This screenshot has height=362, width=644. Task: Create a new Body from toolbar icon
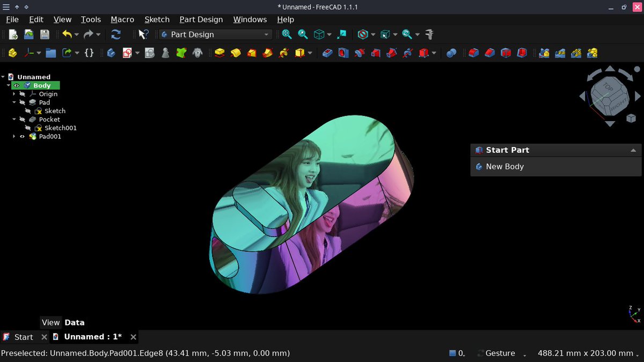click(x=111, y=53)
